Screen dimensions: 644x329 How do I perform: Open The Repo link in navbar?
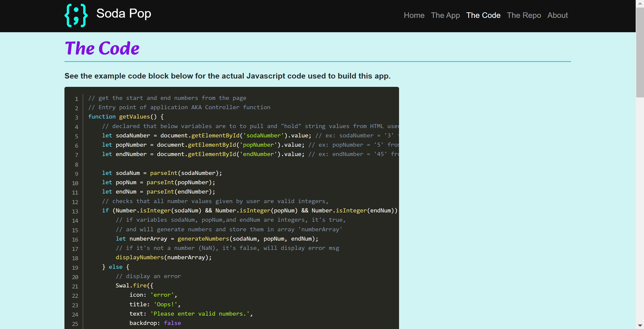pos(524,15)
